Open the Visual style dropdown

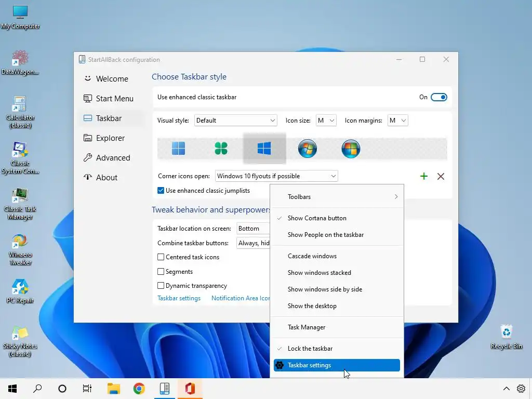click(x=235, y=121)
